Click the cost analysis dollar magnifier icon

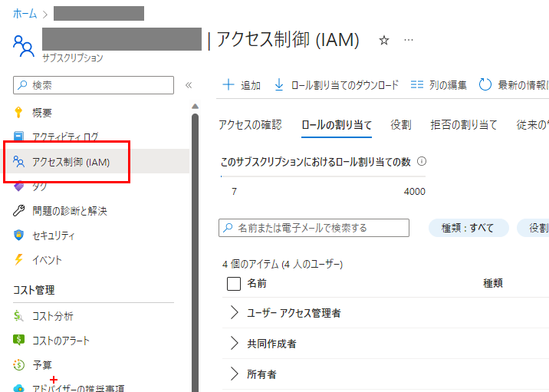[18, 316]
